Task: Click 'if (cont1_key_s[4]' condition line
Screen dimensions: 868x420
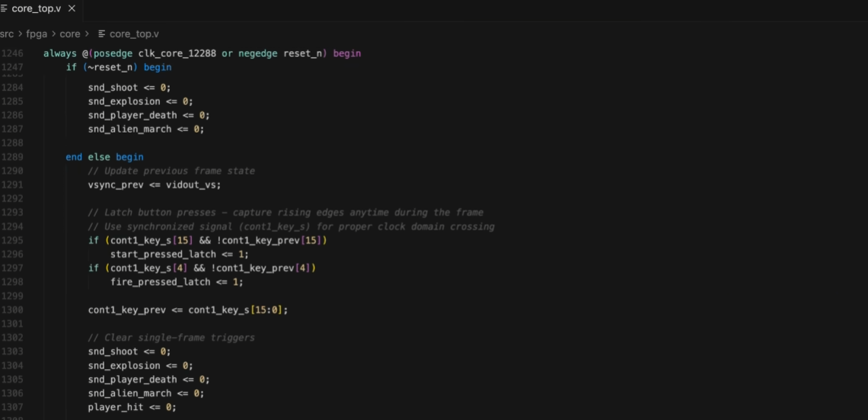Action: point(202,268)
